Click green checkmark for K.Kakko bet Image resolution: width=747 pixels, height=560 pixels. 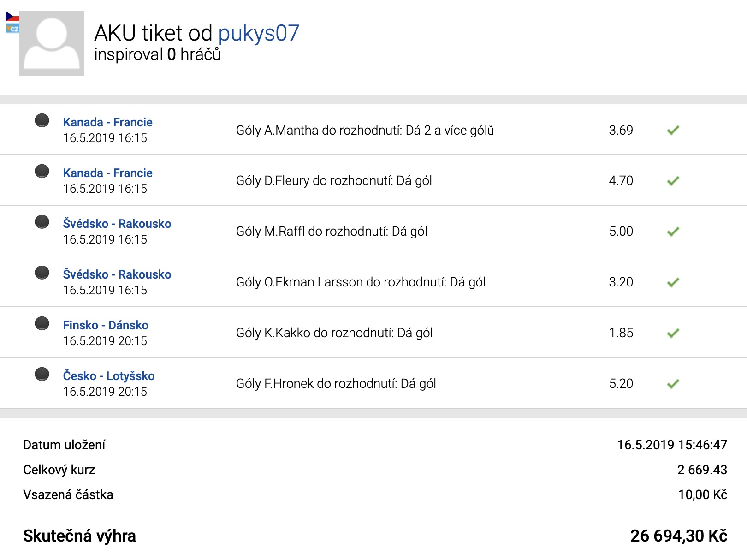pos(673,333)
